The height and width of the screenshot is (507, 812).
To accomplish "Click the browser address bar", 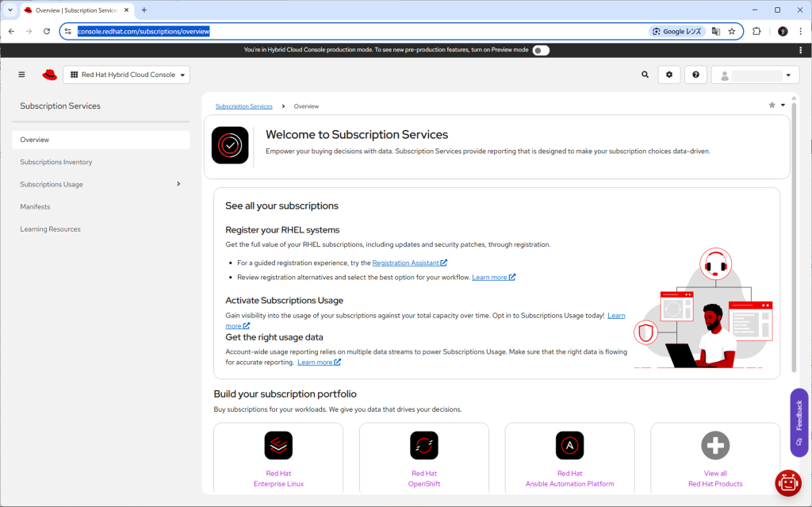I will [357, 31].
